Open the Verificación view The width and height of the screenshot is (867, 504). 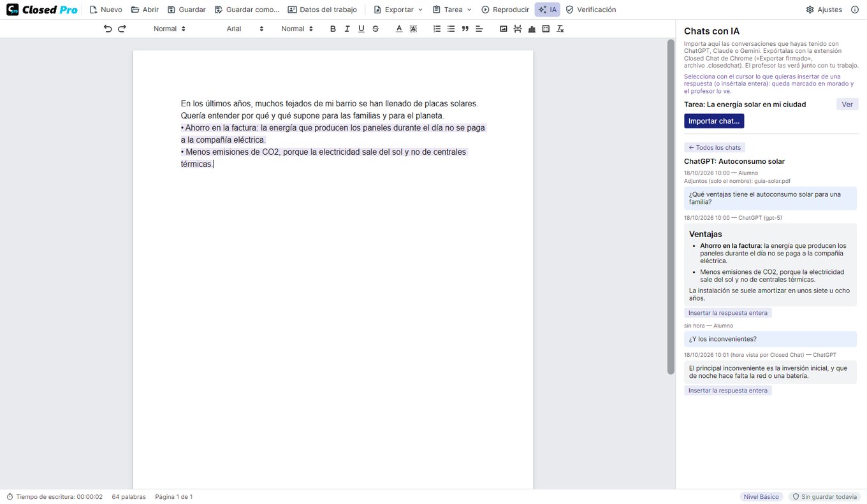click(x=591, y=10)
